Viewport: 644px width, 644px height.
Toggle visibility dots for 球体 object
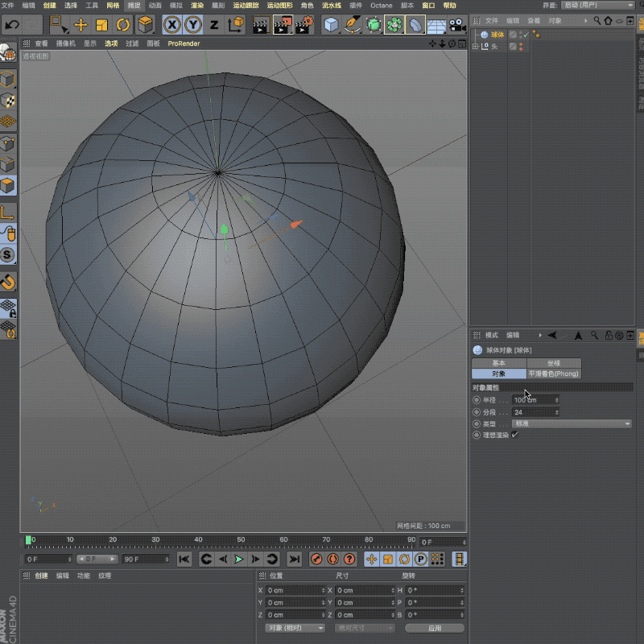point(521,35)
